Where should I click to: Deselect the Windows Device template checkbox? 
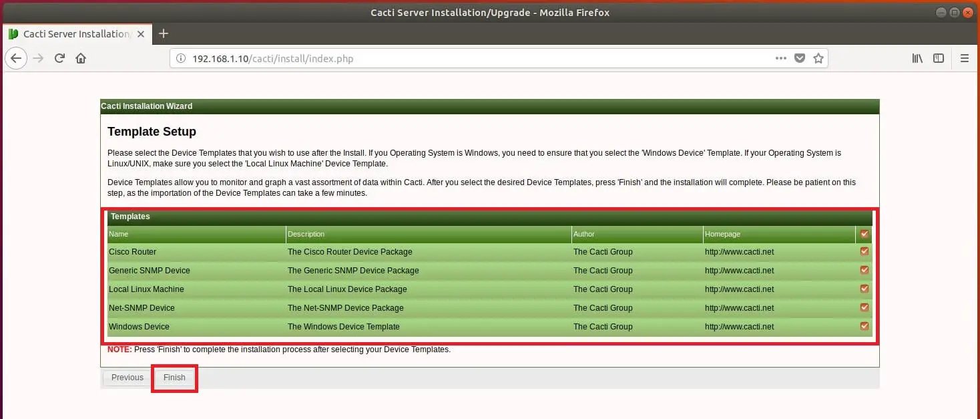[x=865, y=326]
